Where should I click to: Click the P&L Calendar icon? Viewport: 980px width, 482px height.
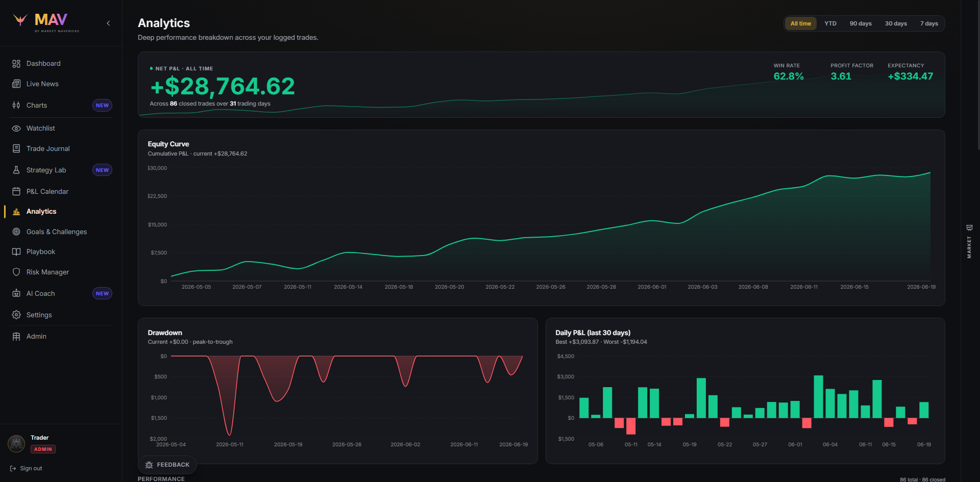[16, 191]
